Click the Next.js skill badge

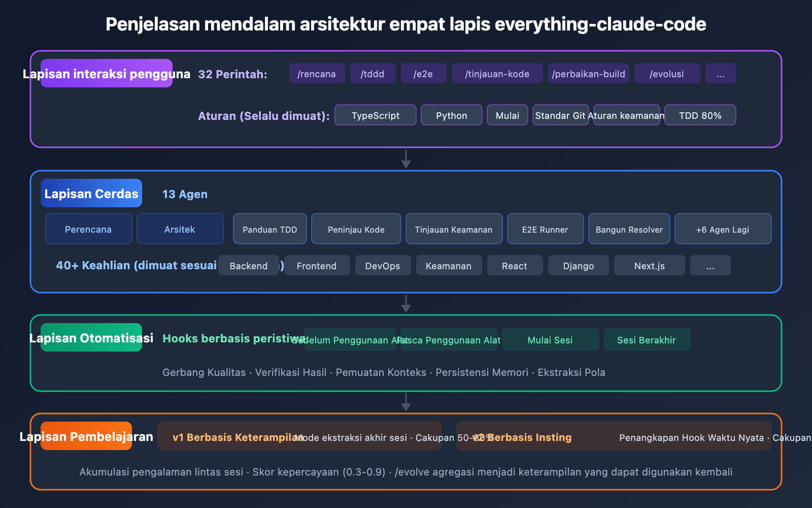click(649, 265)
